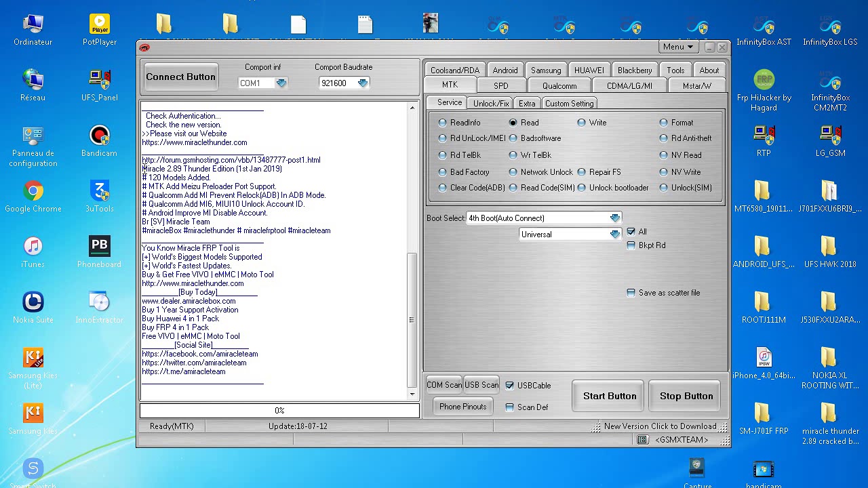Open Panneau de configuration icon
The image size is (868, 488).
pos(33,146)
